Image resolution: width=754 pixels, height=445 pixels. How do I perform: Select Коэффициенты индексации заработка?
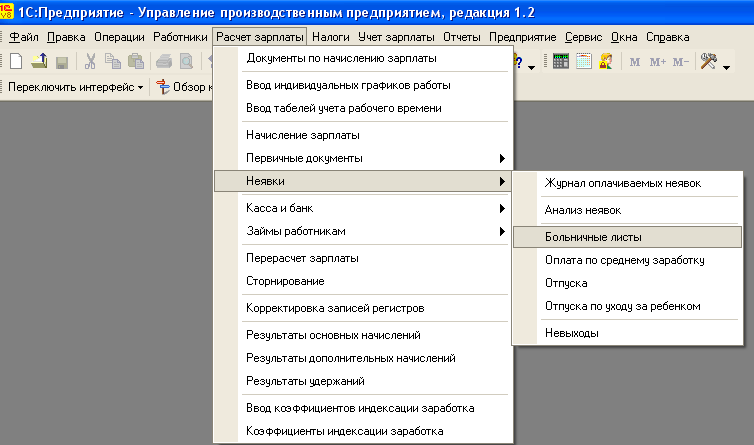click(x=363, y=432)
